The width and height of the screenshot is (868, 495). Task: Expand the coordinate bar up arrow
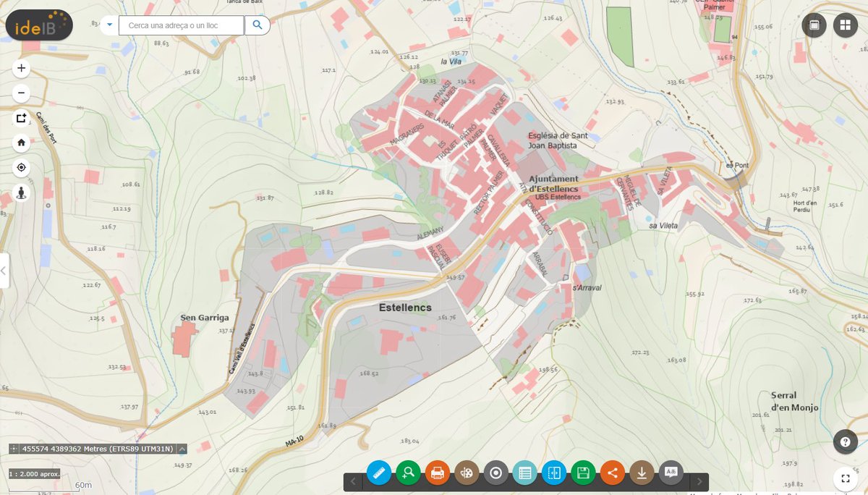tap(182, 449)
